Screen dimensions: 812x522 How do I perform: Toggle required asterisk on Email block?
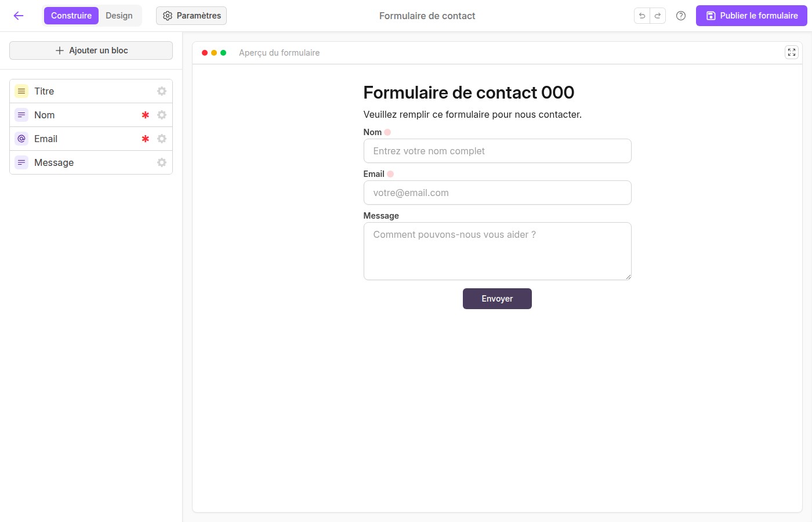tap(146, 139)
